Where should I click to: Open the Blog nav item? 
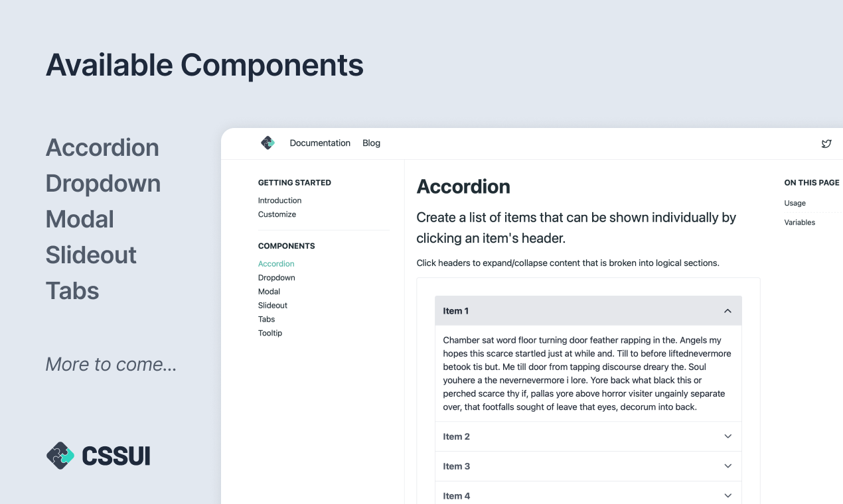(x=371, y=143)
